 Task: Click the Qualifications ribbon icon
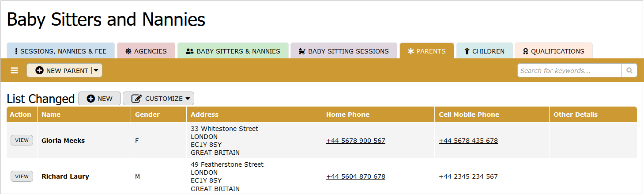525,51
